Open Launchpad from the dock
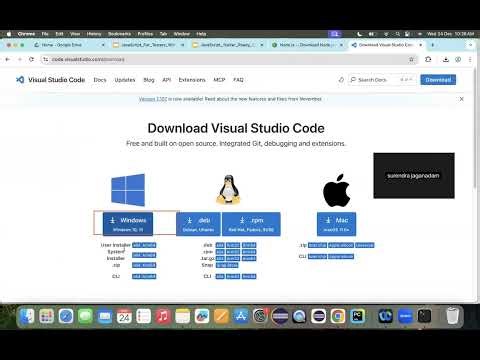The image size is (480, 360). coord(47,316)
